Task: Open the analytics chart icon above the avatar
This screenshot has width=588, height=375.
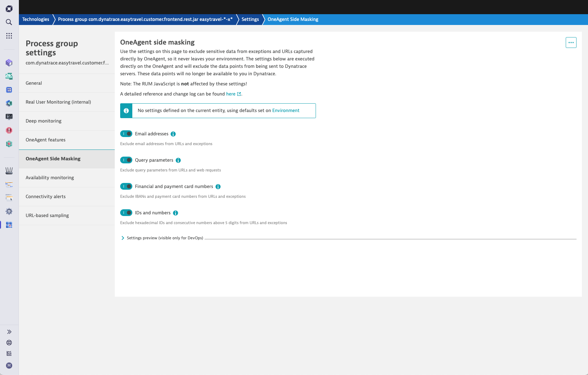Action: click(9, 354)
